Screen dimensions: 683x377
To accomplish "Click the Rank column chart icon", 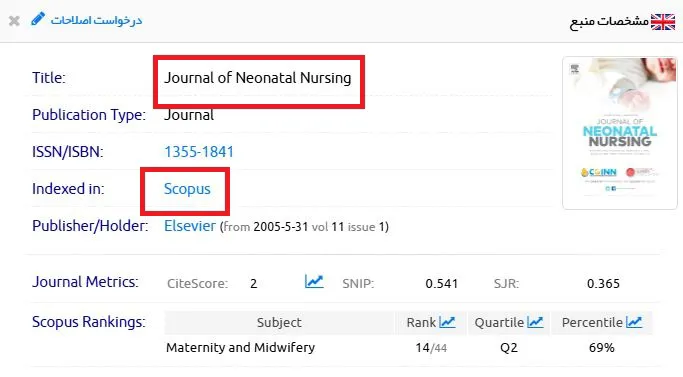I will (447, 322).
